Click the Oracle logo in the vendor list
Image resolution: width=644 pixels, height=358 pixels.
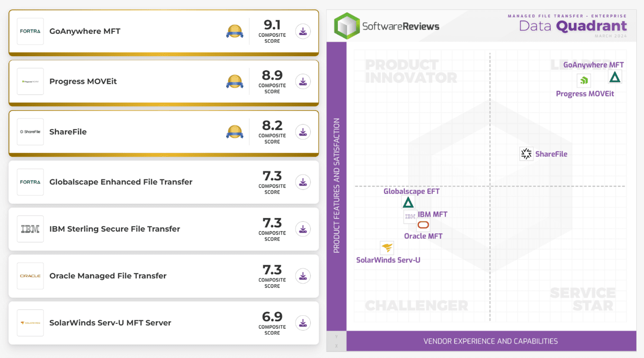pos(30,276)
